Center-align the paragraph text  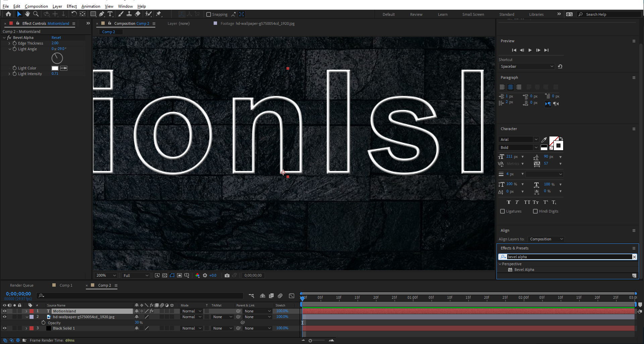click(x=510, y=87)
